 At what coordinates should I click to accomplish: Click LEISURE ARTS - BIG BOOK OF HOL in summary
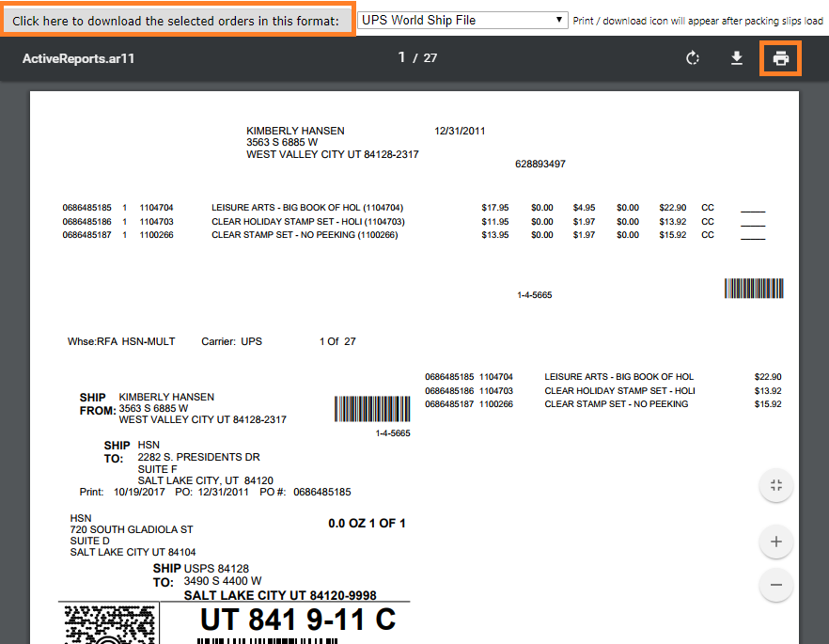pyautogui.click(x=619, y=376)
